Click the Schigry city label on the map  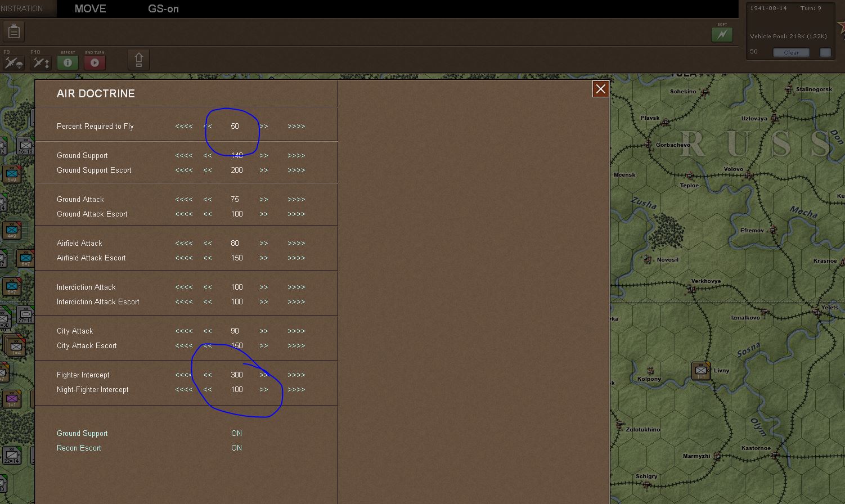pyautogui.click(x=646, y=476)
